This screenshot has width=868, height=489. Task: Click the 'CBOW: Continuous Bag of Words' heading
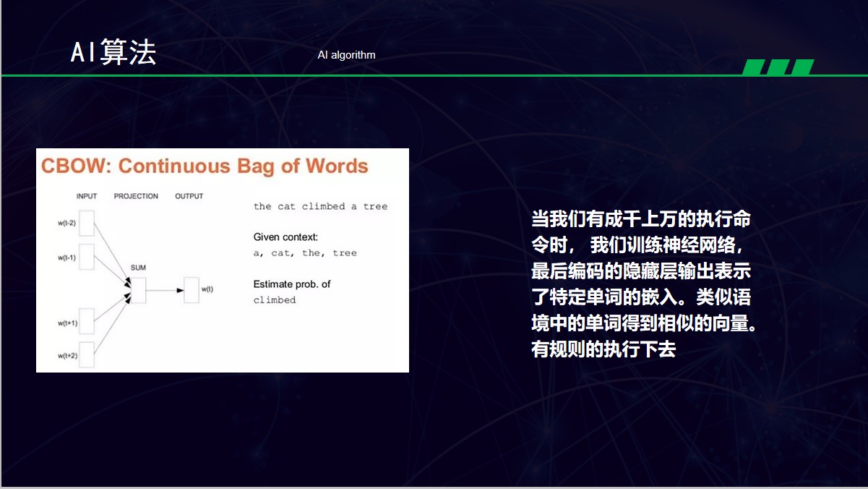coord(205,166)
